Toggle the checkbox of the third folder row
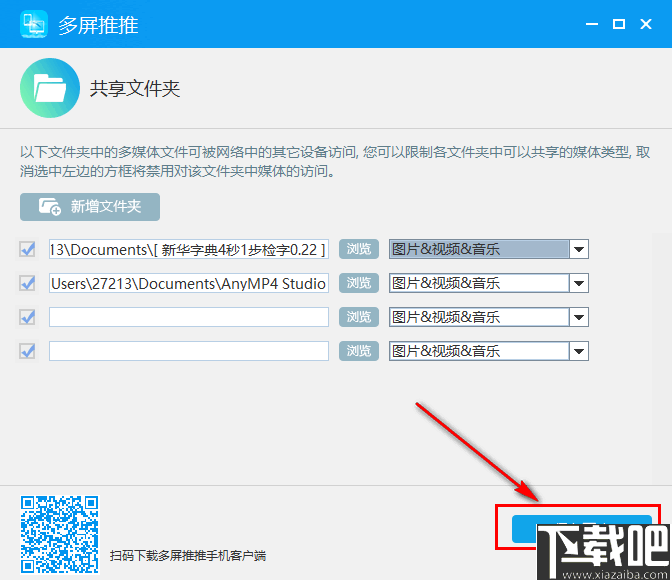 27,317
